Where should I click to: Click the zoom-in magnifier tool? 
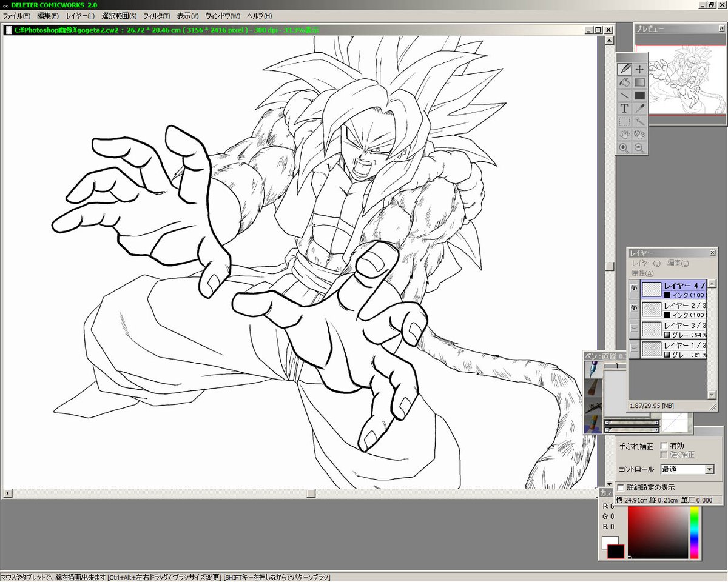[x=624, y=148]
